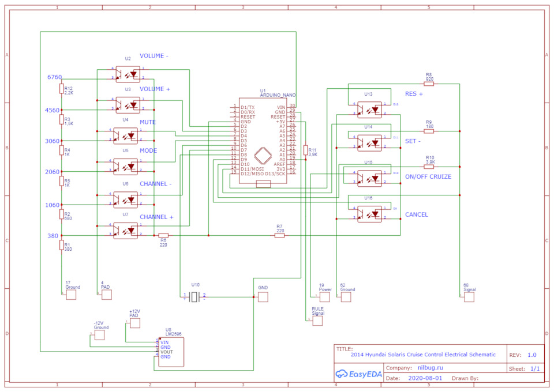Select the REV '1.0' field

tap(531, 355)
